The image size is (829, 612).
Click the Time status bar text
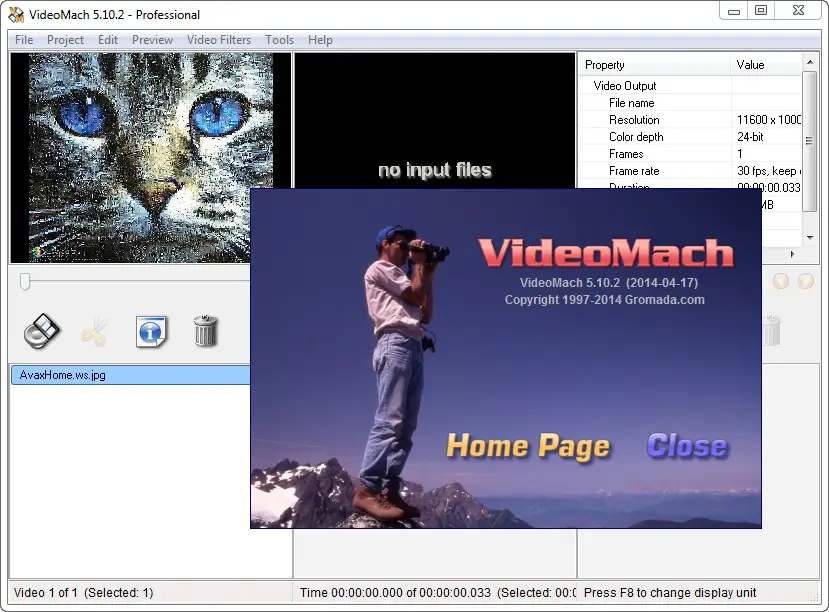[438, 592]
